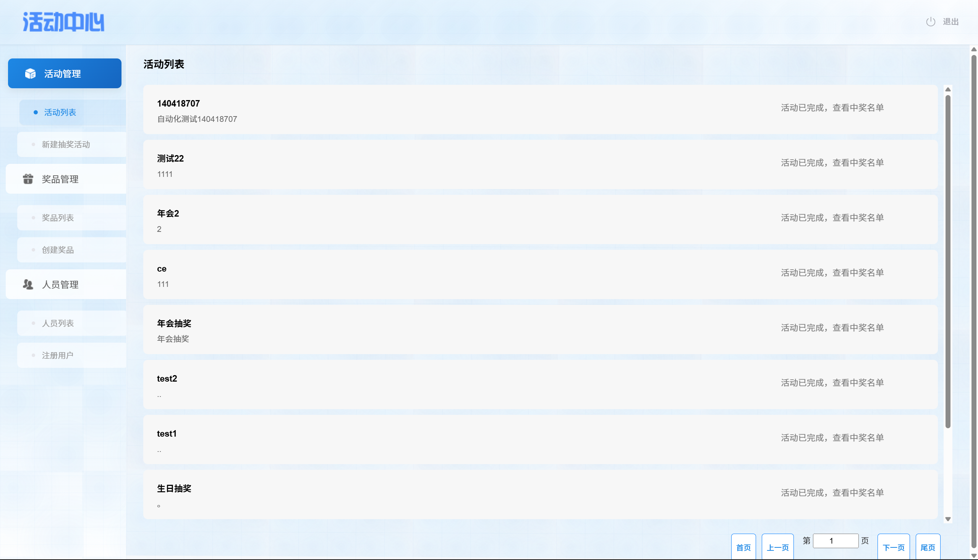The image size is (978, 560).
Task: Go to the 人员列表 page
Action: pos(58,323)
